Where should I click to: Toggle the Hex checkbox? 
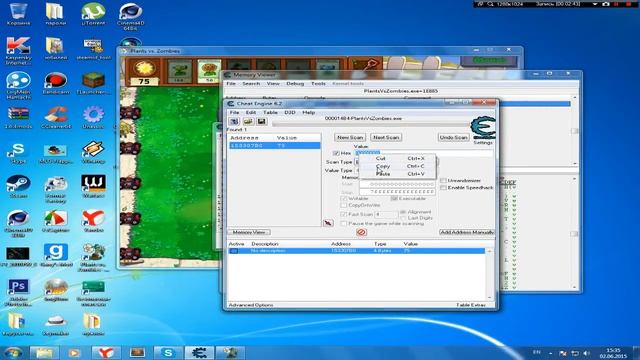[x=336, y=153]
